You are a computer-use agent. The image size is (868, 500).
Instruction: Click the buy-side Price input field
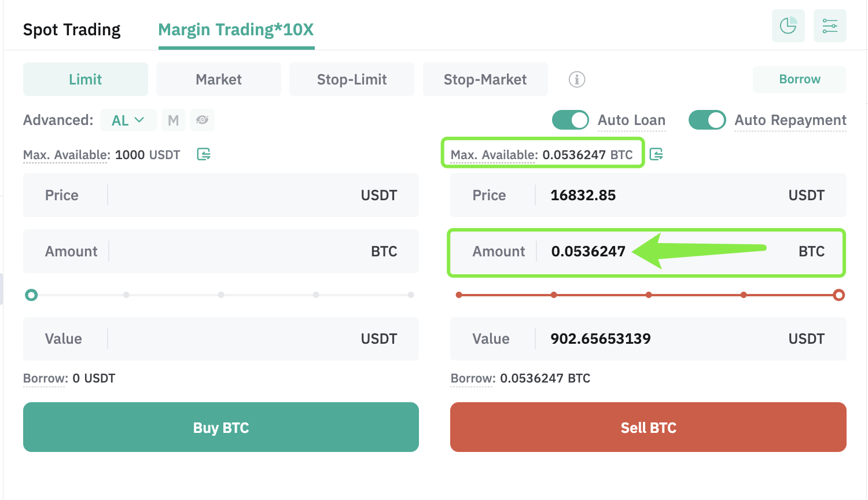[x=221, y=195]
